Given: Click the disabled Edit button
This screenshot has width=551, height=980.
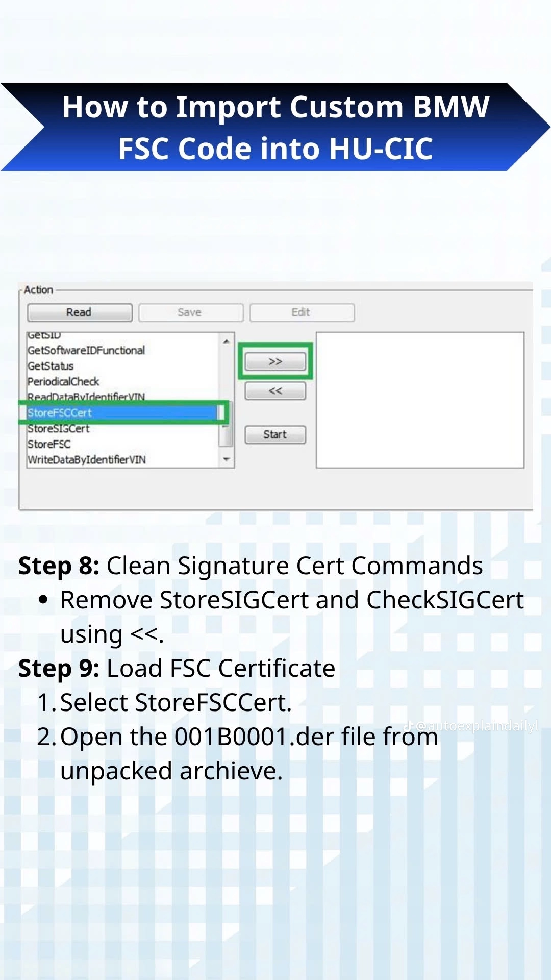Looking at the screenshot, I should click(x=302, y=312).
